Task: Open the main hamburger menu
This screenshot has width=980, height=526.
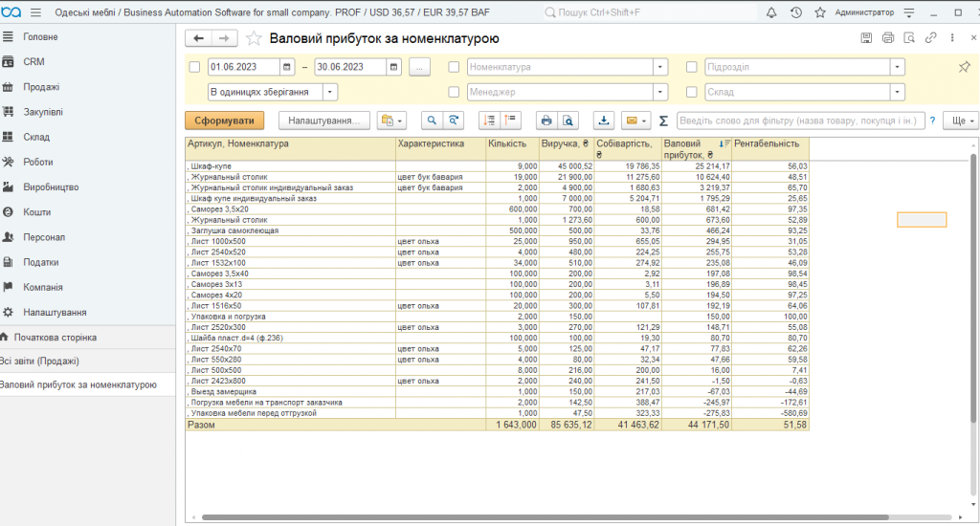Action: coord(35,12)
